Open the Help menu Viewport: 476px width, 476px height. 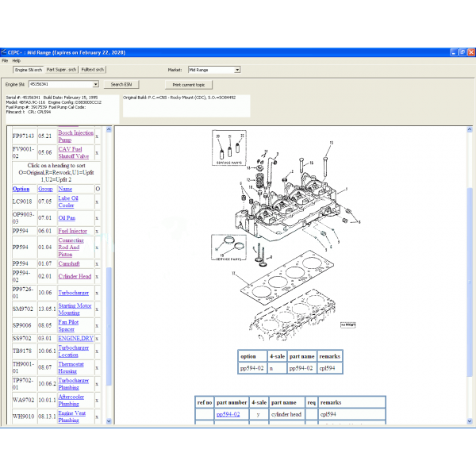17,61
